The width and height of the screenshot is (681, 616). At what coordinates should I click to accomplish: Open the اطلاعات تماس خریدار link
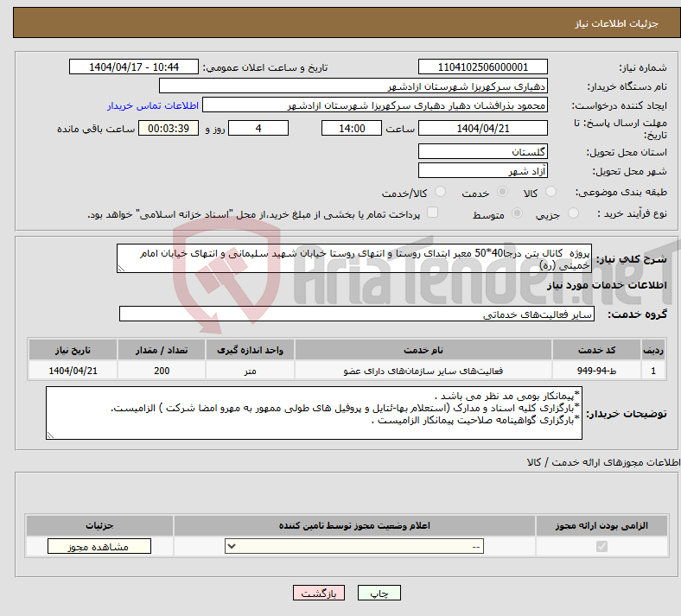click(x=153, y=105)
